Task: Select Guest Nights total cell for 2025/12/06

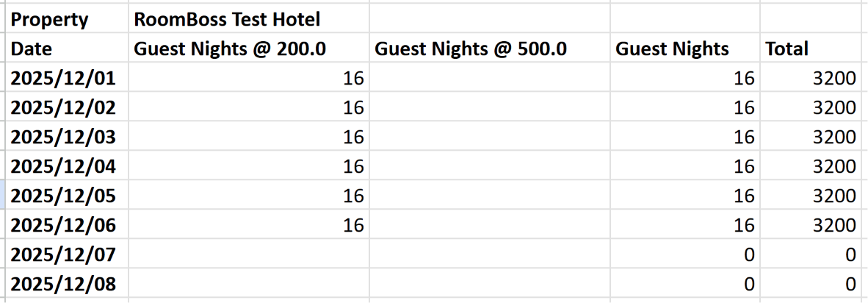Action: point(684,224)
